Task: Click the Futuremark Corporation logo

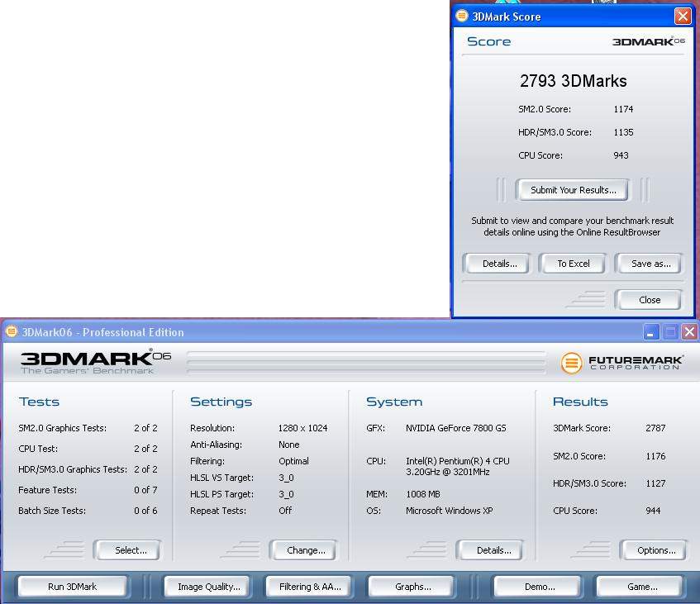Action: pyautogui.click(x=621, y=362)
